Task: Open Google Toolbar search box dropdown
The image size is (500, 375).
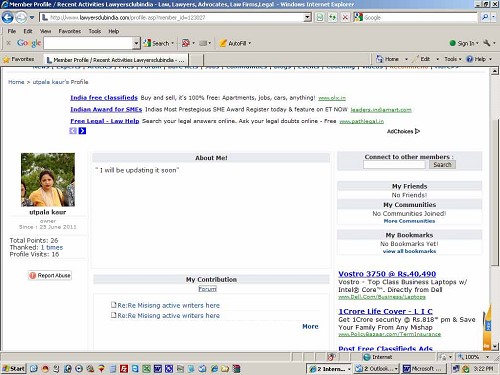Action: [x=136, y=43]
